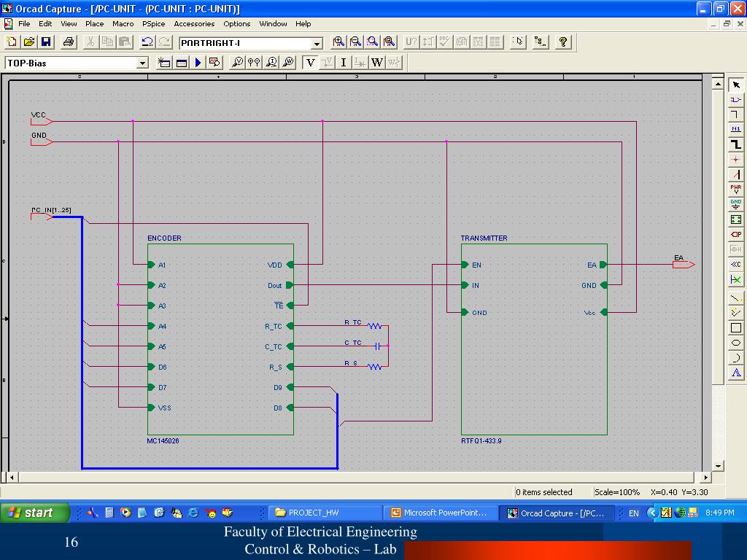Click the yellow Help question mark icon

(x=562, y=42)
